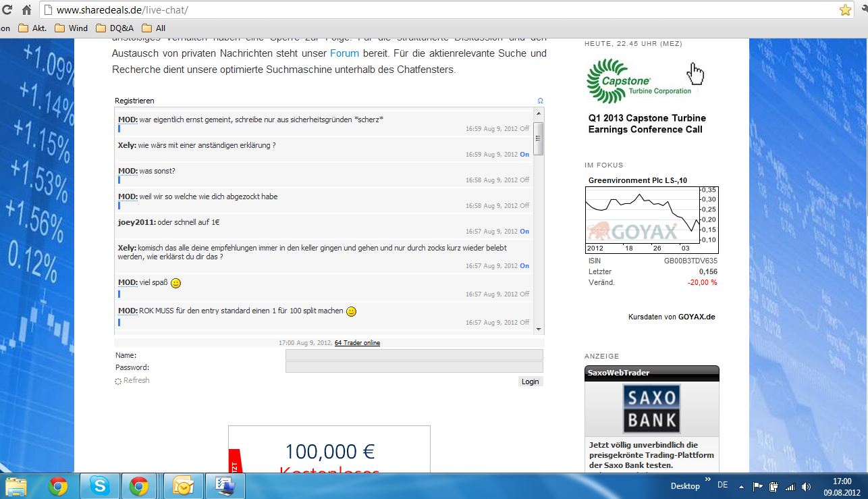
Task: Click the browser reload icon
Action: pyautogui.click(x=8, y=10)
